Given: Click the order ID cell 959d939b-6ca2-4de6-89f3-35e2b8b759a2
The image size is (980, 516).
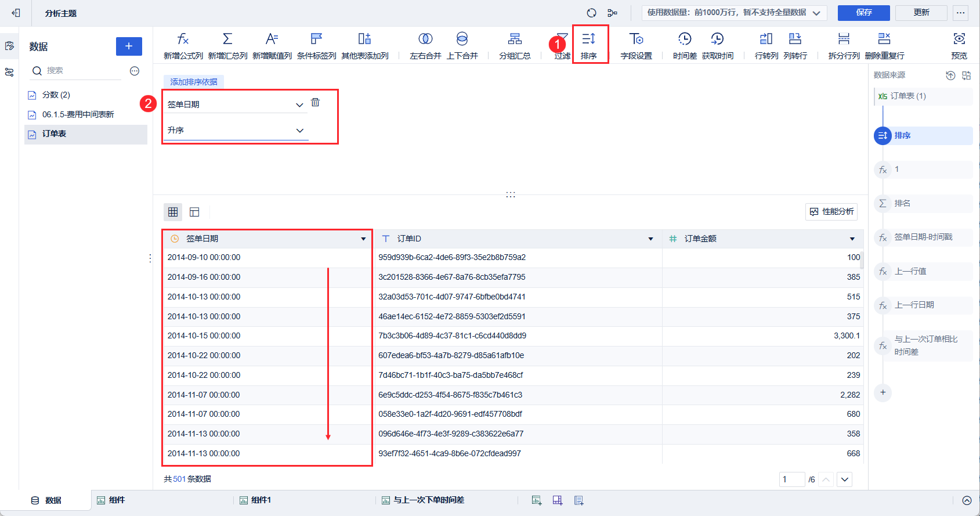Looking at the screenshot, I should [518, 258].
